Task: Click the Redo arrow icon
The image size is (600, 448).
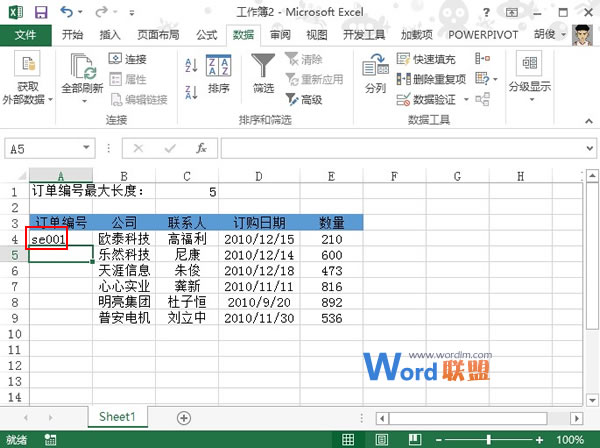Action: pos(101,12)
